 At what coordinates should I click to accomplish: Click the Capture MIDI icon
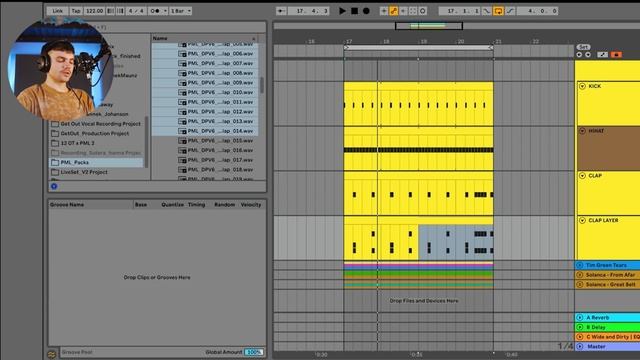click(x=413, y=11)
